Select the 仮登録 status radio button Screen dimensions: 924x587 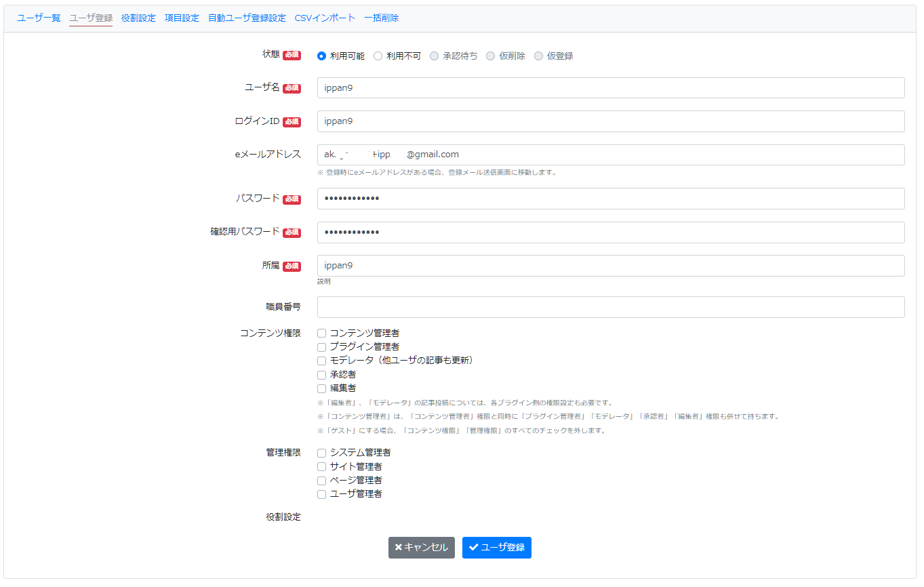click(x=539, y=56)
